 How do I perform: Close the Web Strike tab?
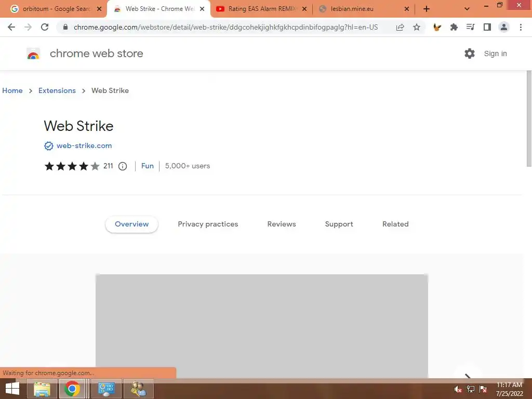point(202,9)
